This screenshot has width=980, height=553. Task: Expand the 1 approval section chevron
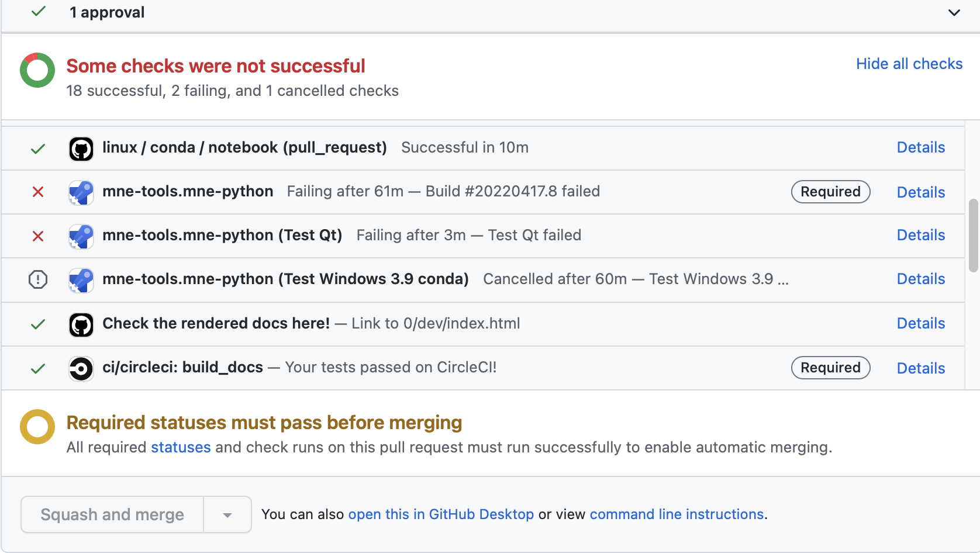(x=954, y=12)
